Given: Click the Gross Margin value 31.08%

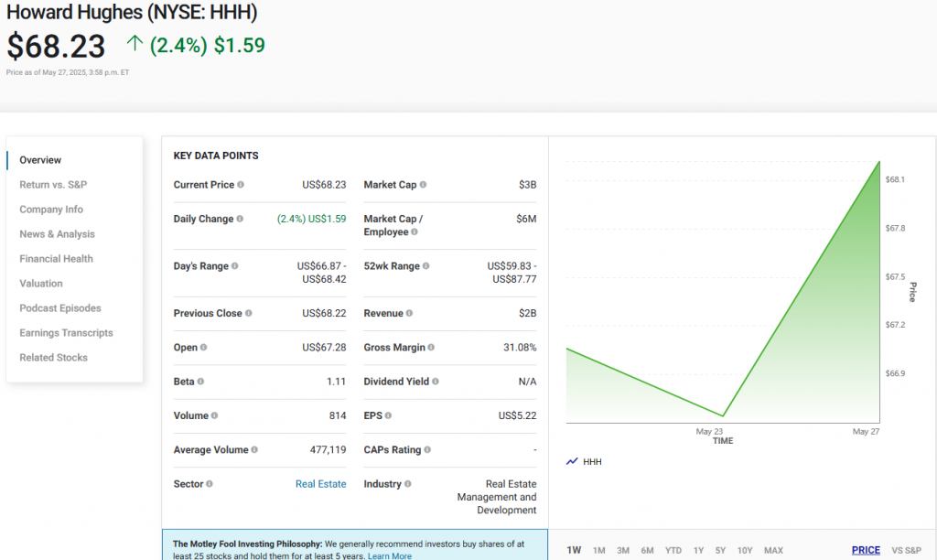Looking at the screenshot, I should [x=520, y=347].
